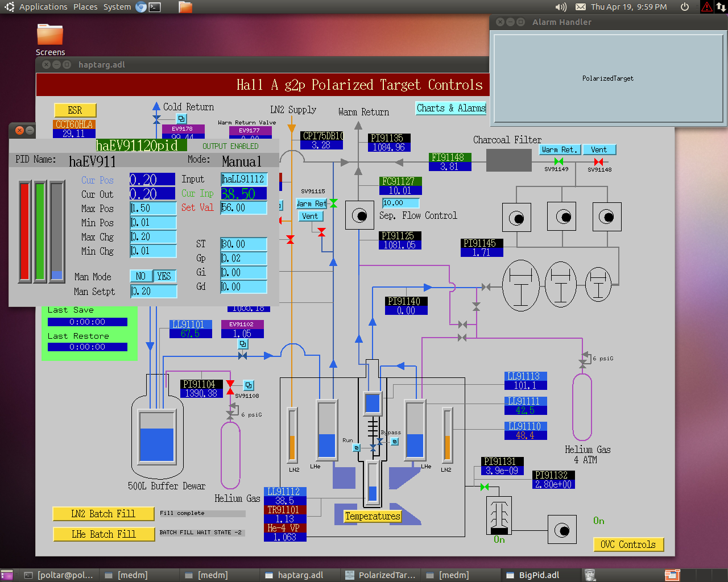Click the Set Val input field

244,207
